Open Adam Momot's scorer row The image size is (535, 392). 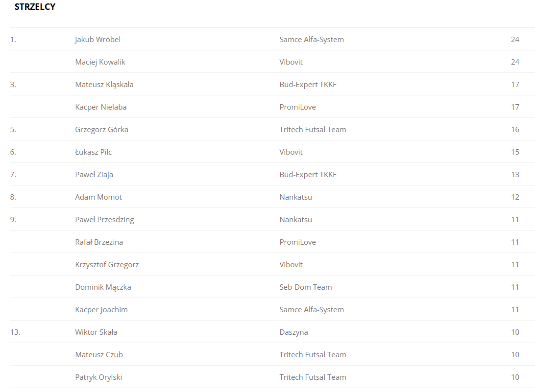point(98,197)
